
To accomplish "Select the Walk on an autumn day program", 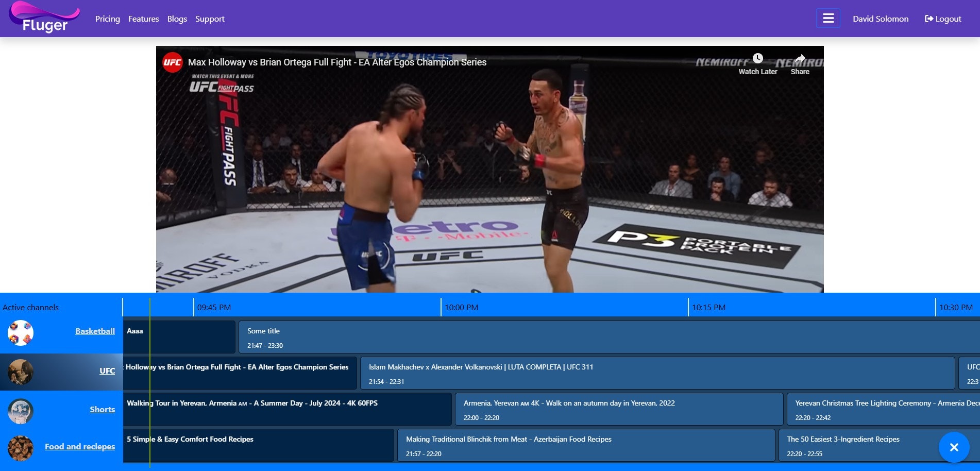I will tap(619, 409).
